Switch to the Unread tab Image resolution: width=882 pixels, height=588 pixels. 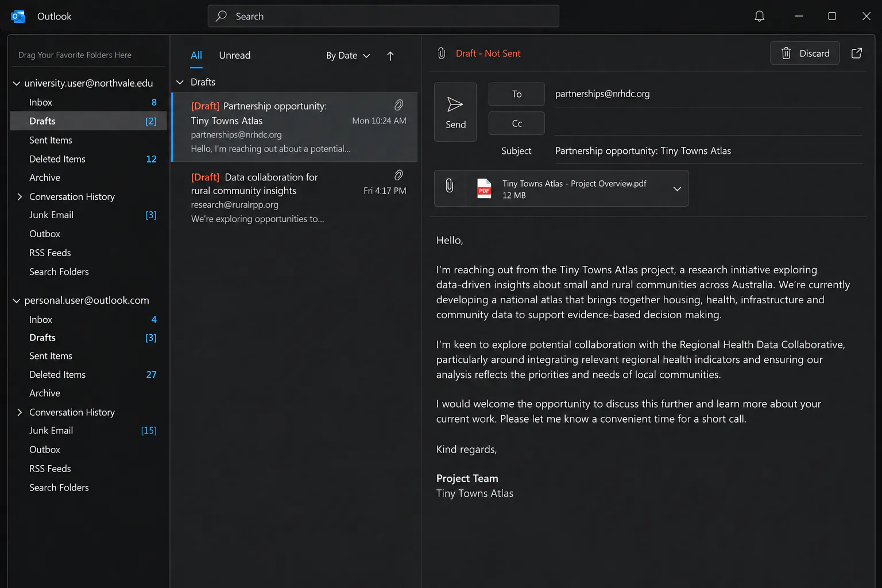coord(235,55)
